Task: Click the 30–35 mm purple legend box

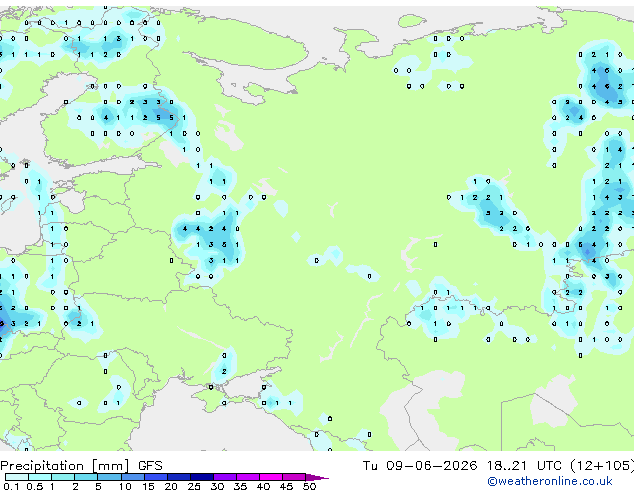Action: pyautogui.click(x=225, y=477)
